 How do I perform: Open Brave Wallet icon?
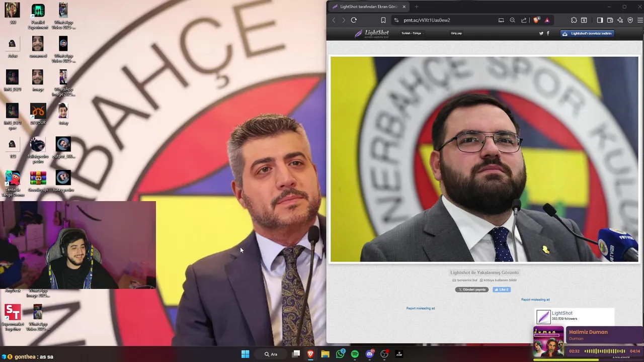pos(610,20)
